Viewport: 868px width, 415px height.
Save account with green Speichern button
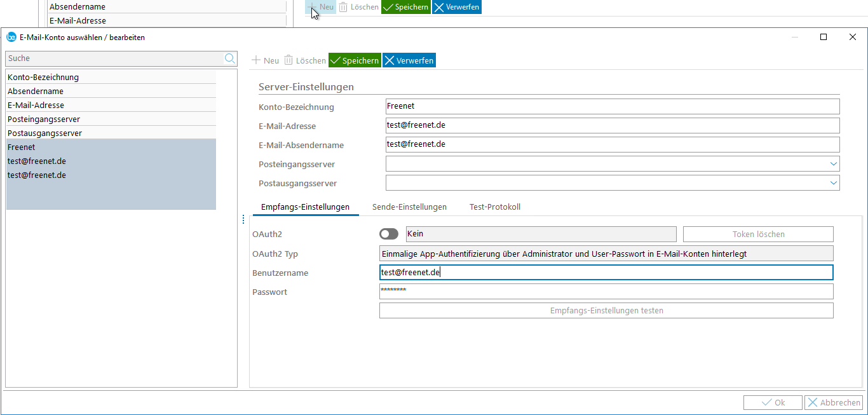point(355,60)
